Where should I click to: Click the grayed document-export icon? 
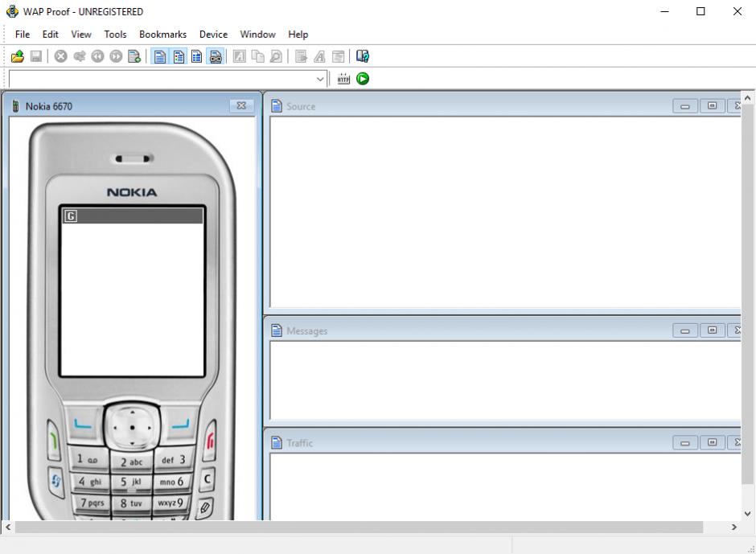tap(301, 56)
